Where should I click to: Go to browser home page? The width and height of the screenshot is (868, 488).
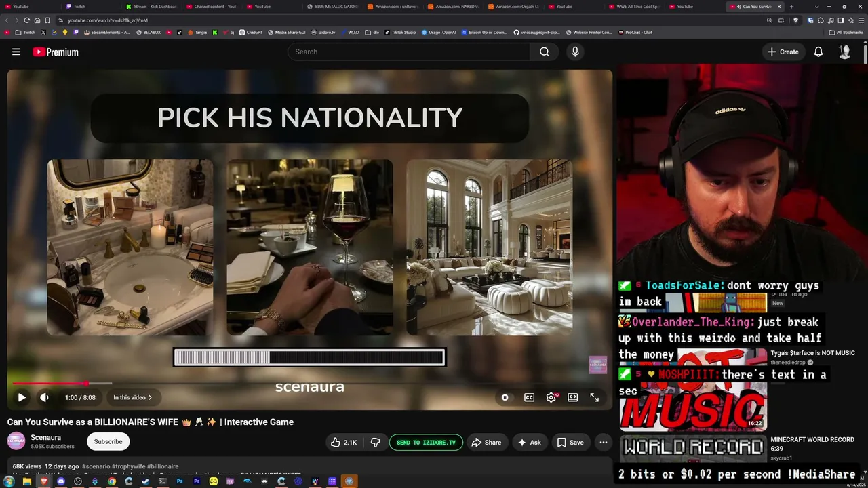click(37, 20)
